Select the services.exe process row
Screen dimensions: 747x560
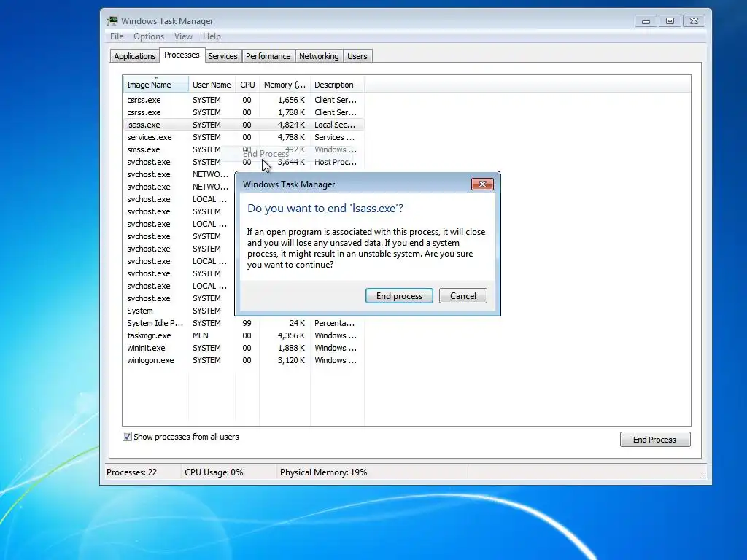(243, 137)
